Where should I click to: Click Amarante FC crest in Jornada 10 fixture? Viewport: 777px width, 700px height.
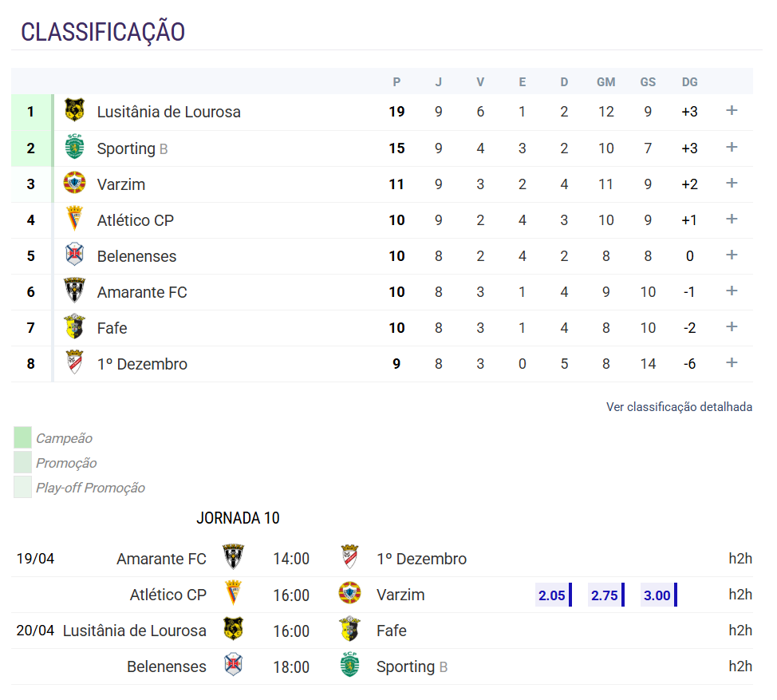[234, 557]
